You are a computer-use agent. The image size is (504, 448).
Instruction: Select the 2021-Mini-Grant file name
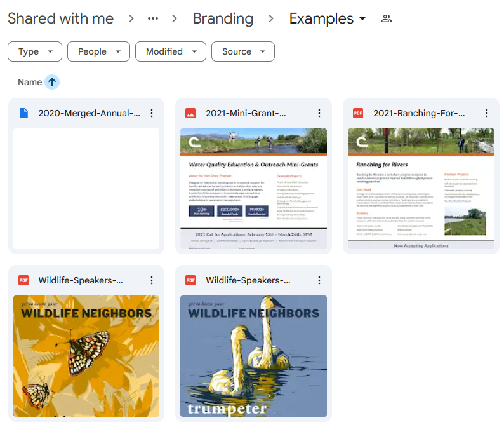point(246,113)
